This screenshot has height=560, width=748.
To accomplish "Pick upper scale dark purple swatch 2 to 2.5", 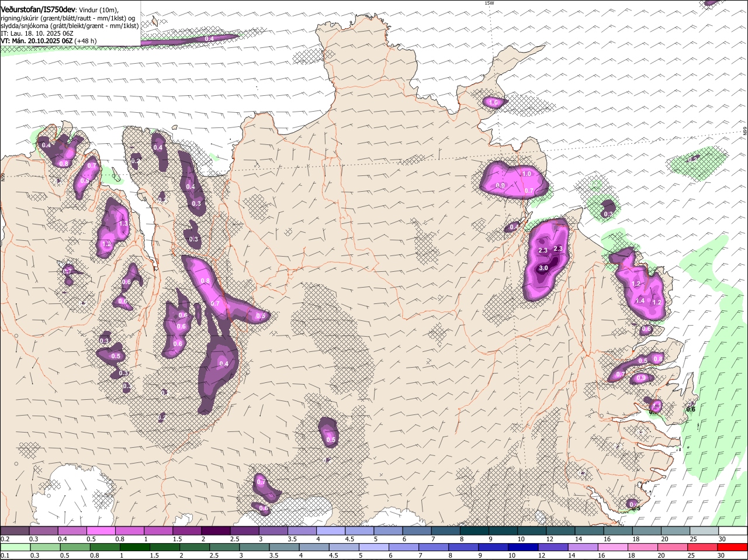I will [x=216, y=530].
